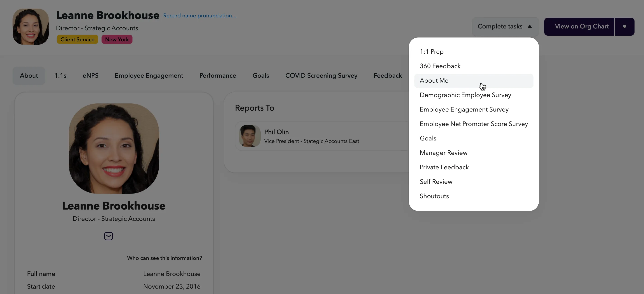This screenshot has height=294, width=644.
Task: Click the Leanne Brookhouse page title heading
Action: coord(107,16)
